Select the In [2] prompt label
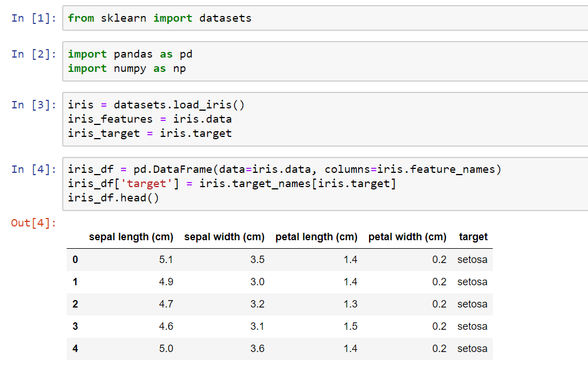This screenshot has width=588, height=368. pyautogui.click(x=34, y=54)
